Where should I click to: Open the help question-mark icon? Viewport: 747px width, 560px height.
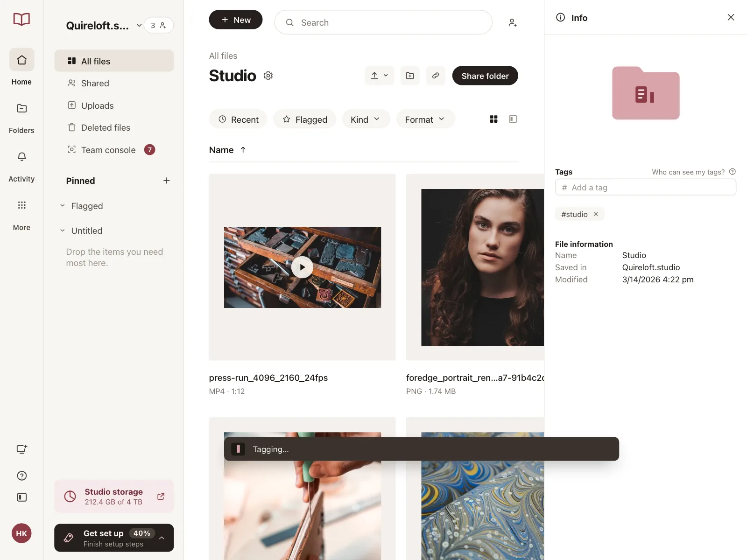point(21,476)
